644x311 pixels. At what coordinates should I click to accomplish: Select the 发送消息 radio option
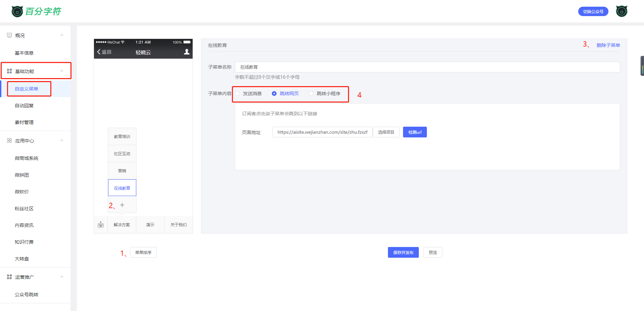[237, 94]
